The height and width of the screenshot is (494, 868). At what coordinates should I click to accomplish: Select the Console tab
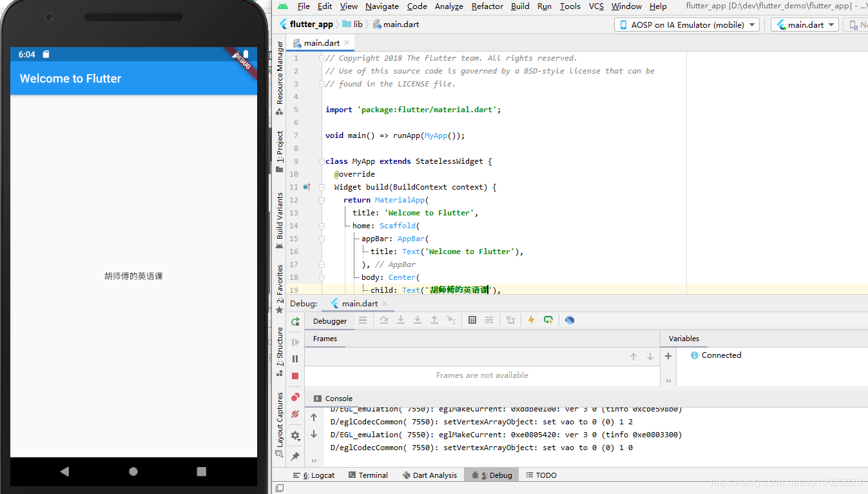pos(333,399)
